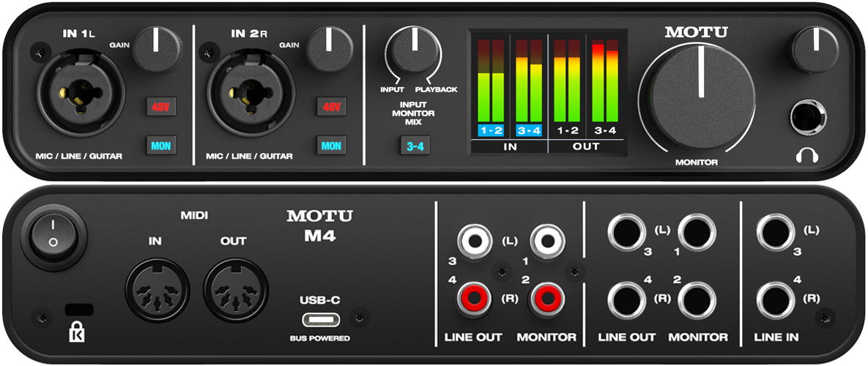This screenshot has height=366, width=868.
Task: Click the MOTU logo on the front panel
Action: pos(696,32)
